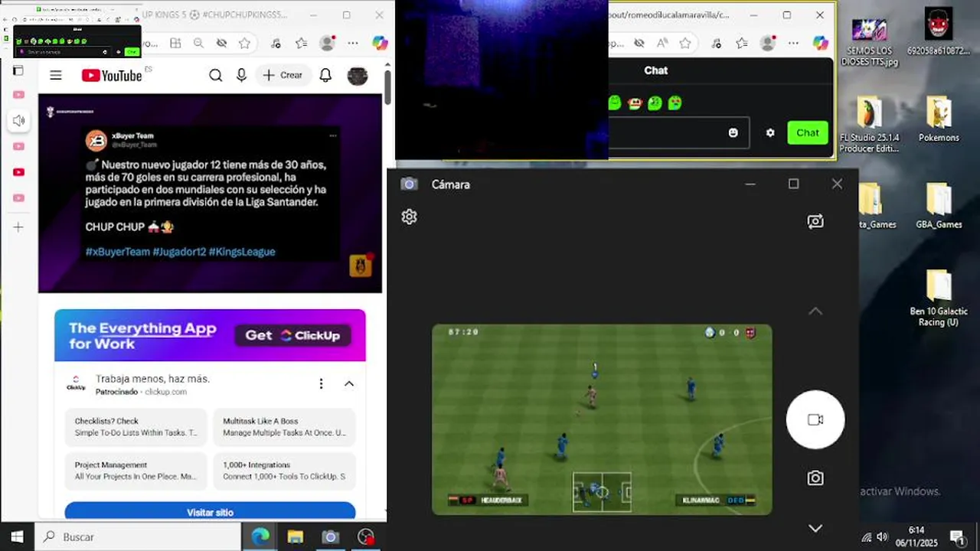Open chat settings gear

point(770,133)
